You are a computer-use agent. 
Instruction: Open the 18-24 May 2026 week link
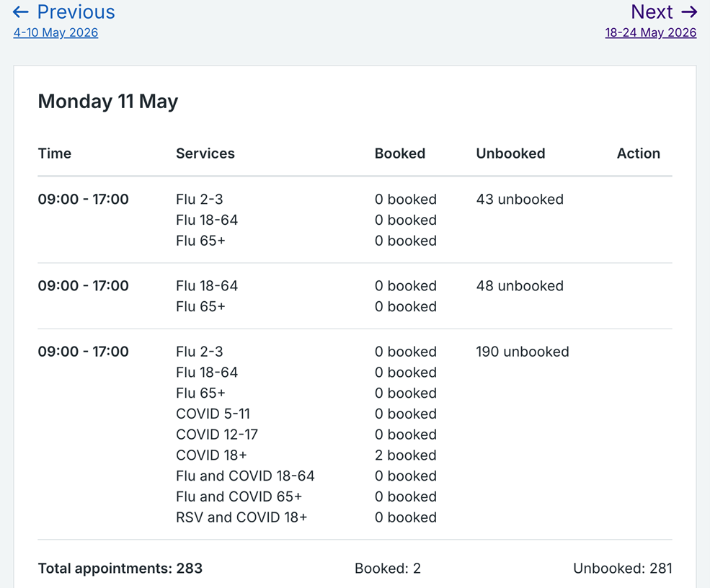pos(651,32)
